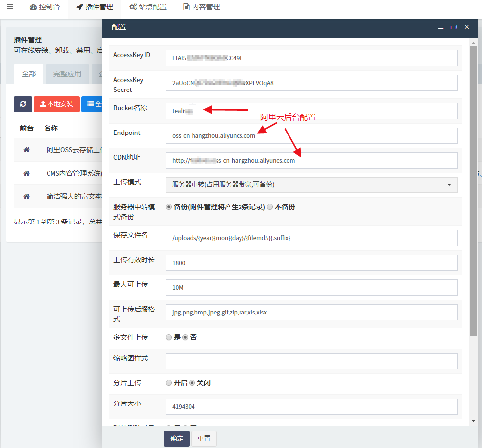This screenshot has width=482, height=448.
Task: Click the CMS内容管理系统 plugin name
Action: [74, 173]
